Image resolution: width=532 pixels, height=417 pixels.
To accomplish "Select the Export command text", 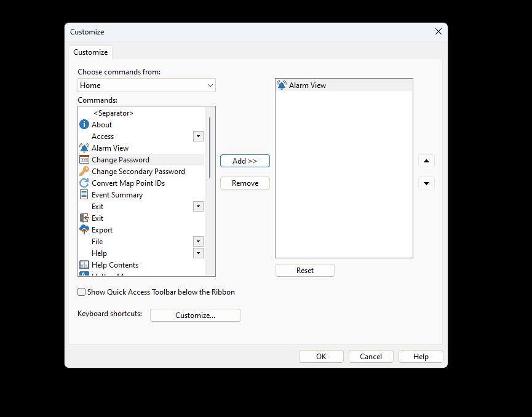I will point(102,230).
